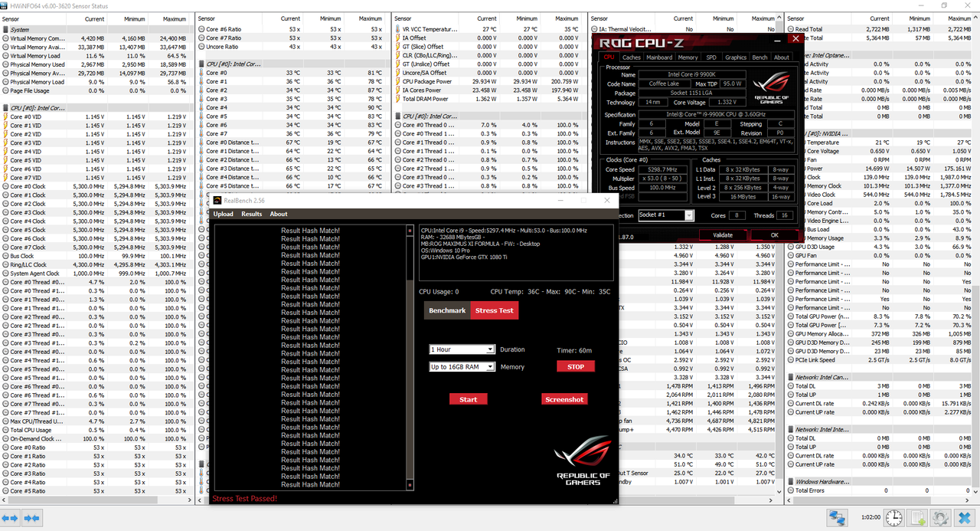This screenshot has width=980, height=531.
Task: Click the HWiNFO64 title bar app icon
Action: click(5, 5)
